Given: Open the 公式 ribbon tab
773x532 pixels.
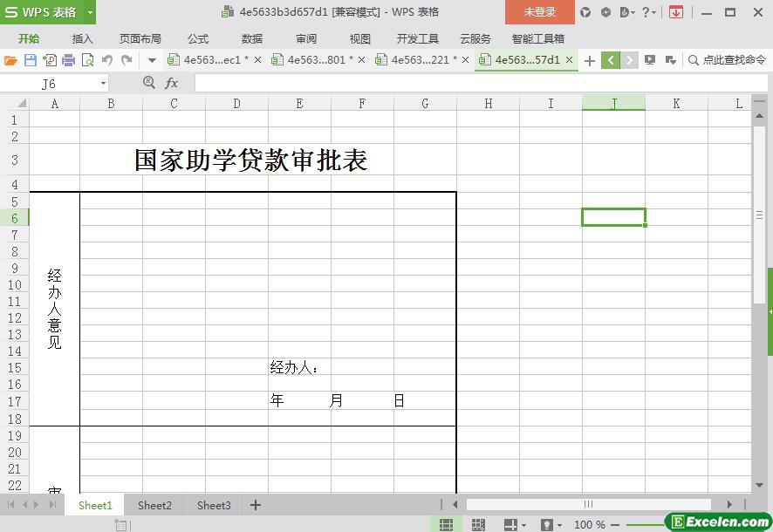Looking at the screenshot, I should 198,39.
